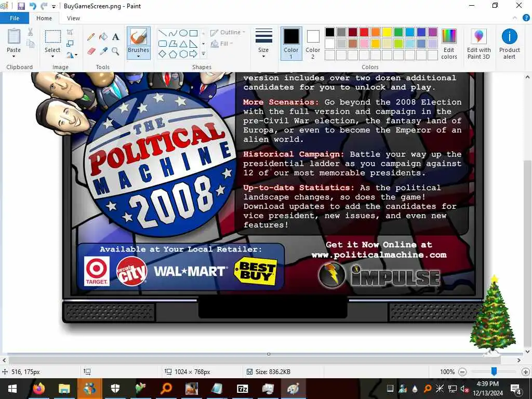Click the Copy icon
The image size is (532, 399).
point(30,44)
